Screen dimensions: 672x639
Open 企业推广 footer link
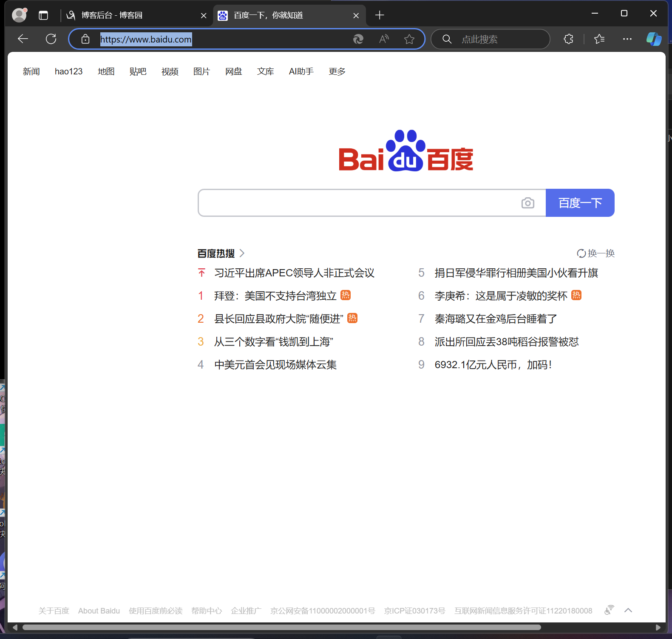tap(246, 611)
